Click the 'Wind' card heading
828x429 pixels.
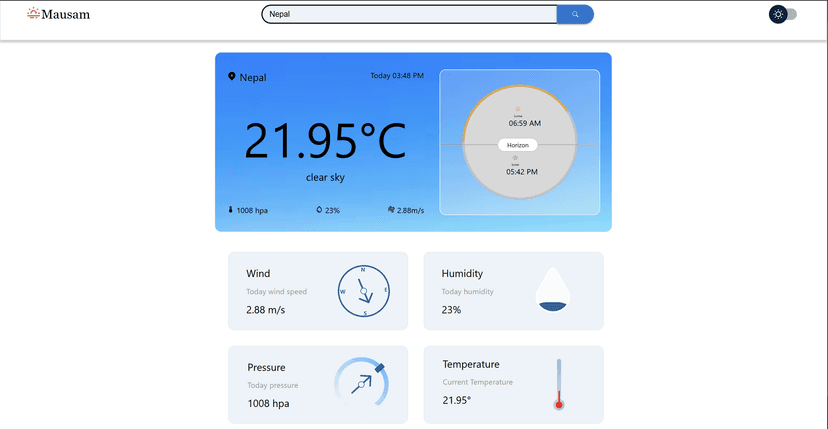point(258,274)
